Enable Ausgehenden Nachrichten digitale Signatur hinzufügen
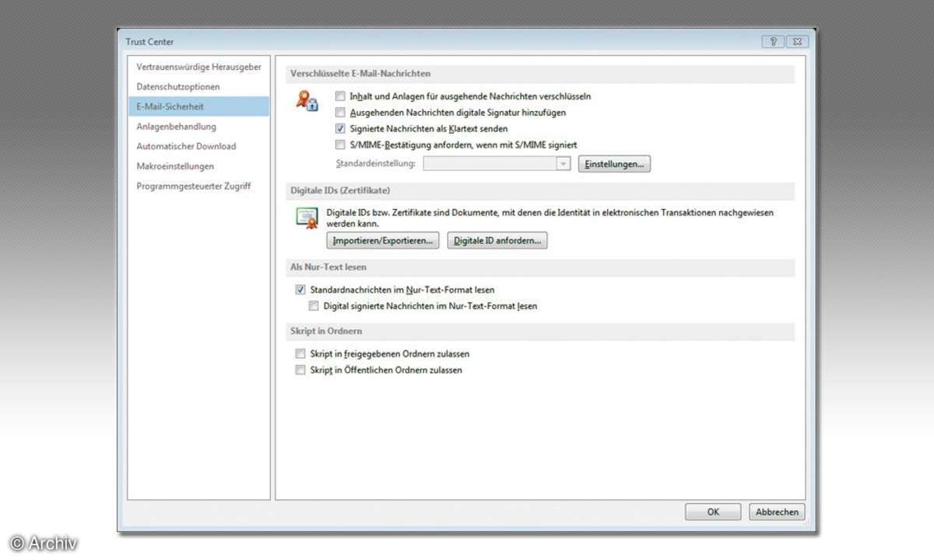The width and height of the screenshot is (934, 560). coord(340,113)
